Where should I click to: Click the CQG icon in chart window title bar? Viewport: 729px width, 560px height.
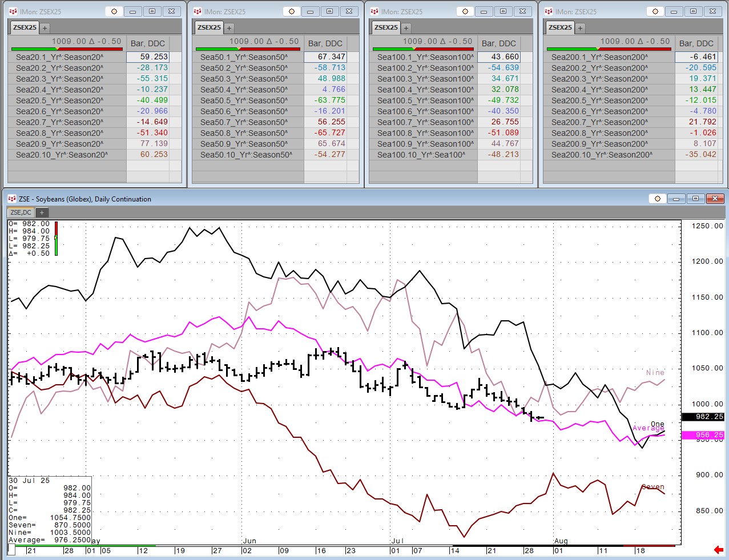[x=12, y=199]
